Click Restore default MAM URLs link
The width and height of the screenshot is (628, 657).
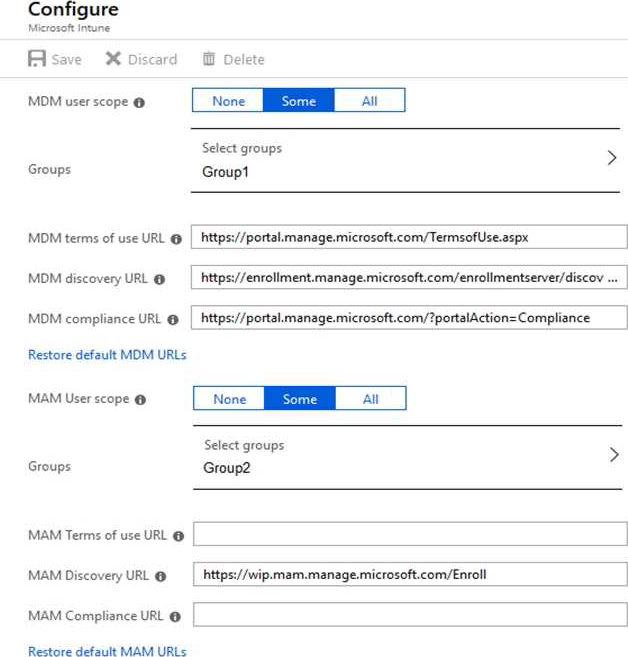click(107, 652)
